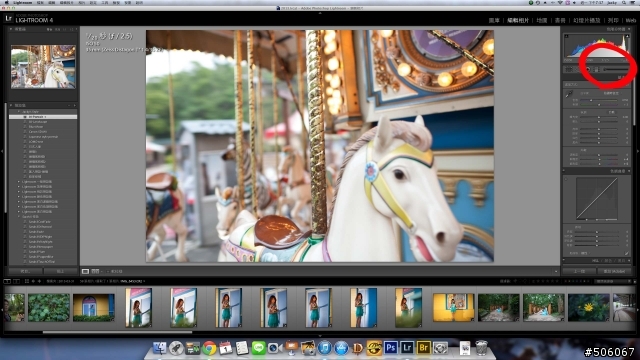Open Launchpad rocket icon in Dock
640x360 pixels.
coord(176,348)
